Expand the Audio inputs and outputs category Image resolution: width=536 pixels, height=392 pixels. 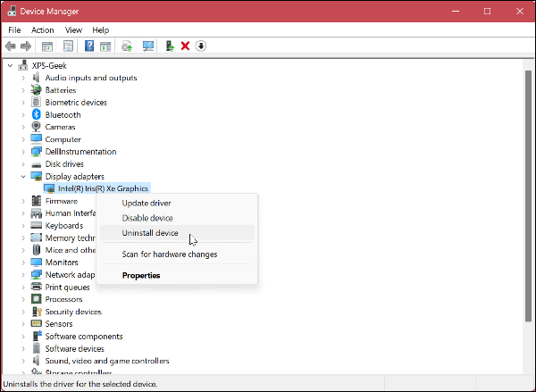[23, 78]
